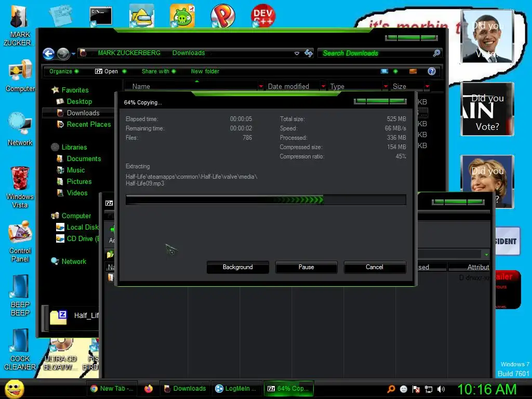Select the Half_Lif archive in details pane
The image size is (532, 399).
(75, 316)
